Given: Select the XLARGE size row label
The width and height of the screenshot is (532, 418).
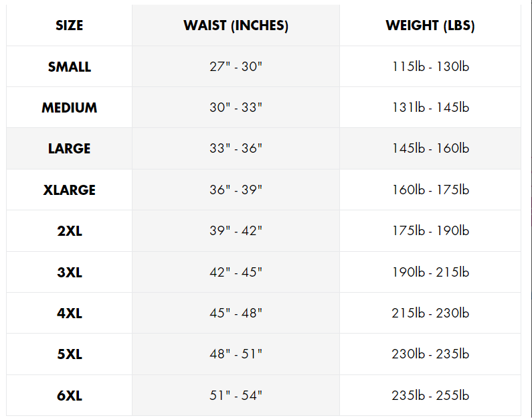Looking at the screenshot, I should [x=70, y=190].
